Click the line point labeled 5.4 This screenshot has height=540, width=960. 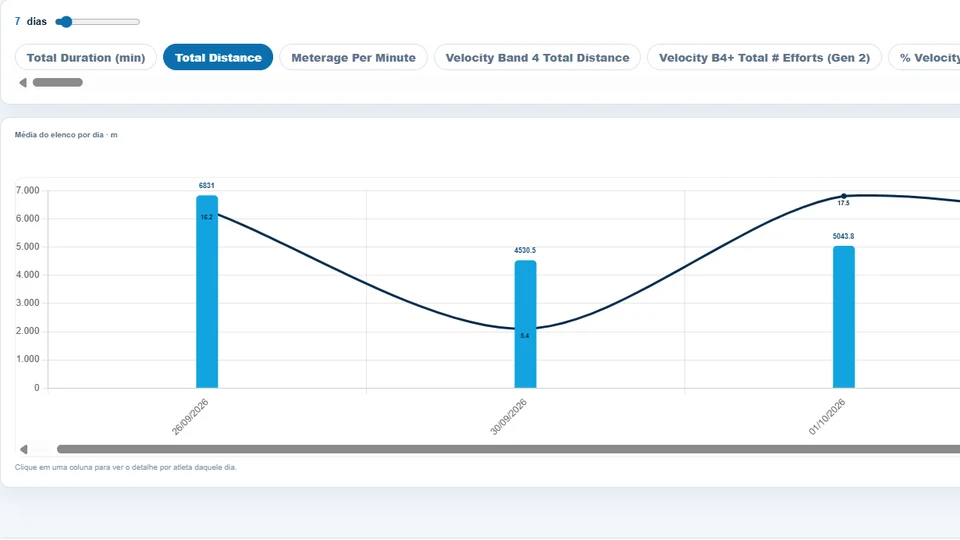point(525,329)
